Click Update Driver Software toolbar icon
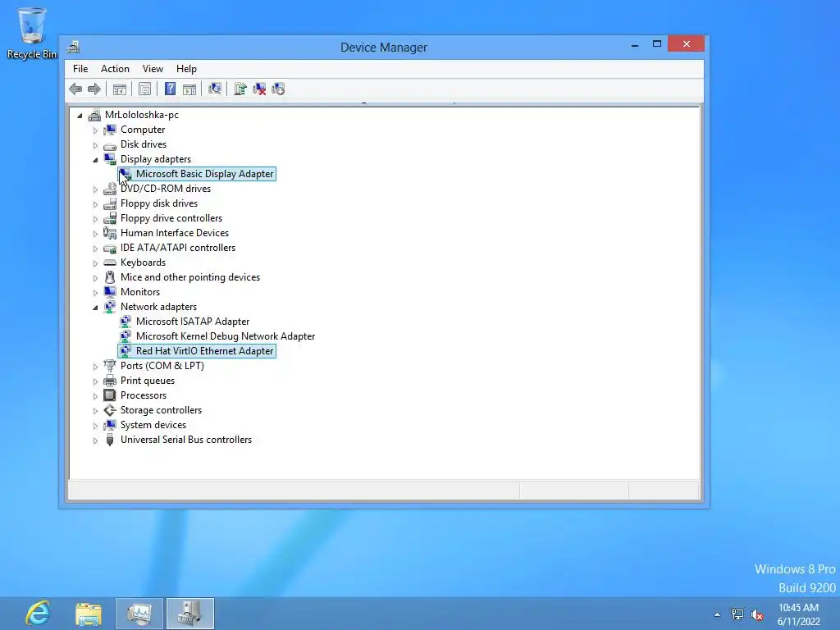 coord(240,89)
